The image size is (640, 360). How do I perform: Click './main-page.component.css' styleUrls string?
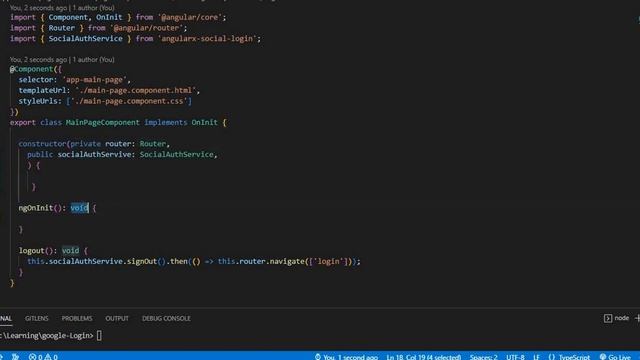point(129,101)
